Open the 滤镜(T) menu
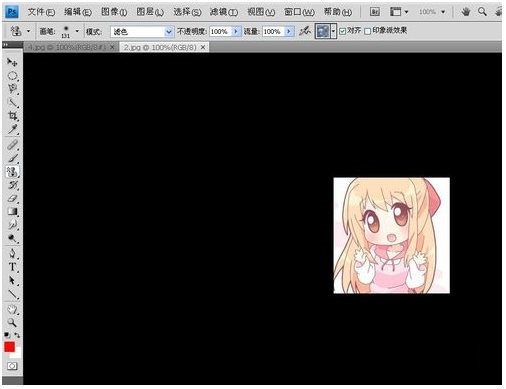Viewport: 506px width, 389px height. tap(224, 12)
